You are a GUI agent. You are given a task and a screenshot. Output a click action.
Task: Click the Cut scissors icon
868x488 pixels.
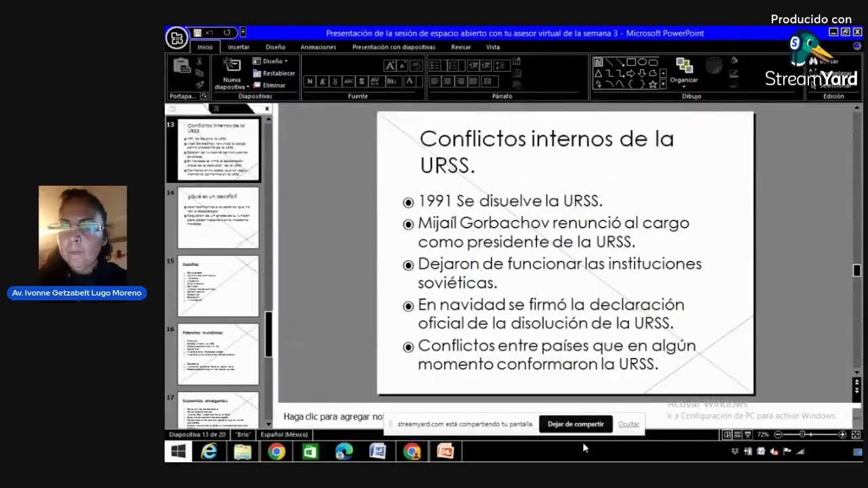click(199, 62)
